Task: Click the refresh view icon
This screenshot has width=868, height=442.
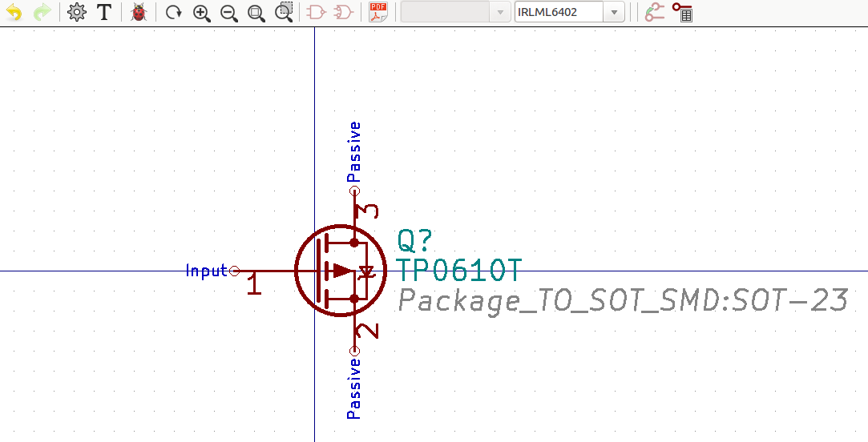Action: tap(174, 12)
